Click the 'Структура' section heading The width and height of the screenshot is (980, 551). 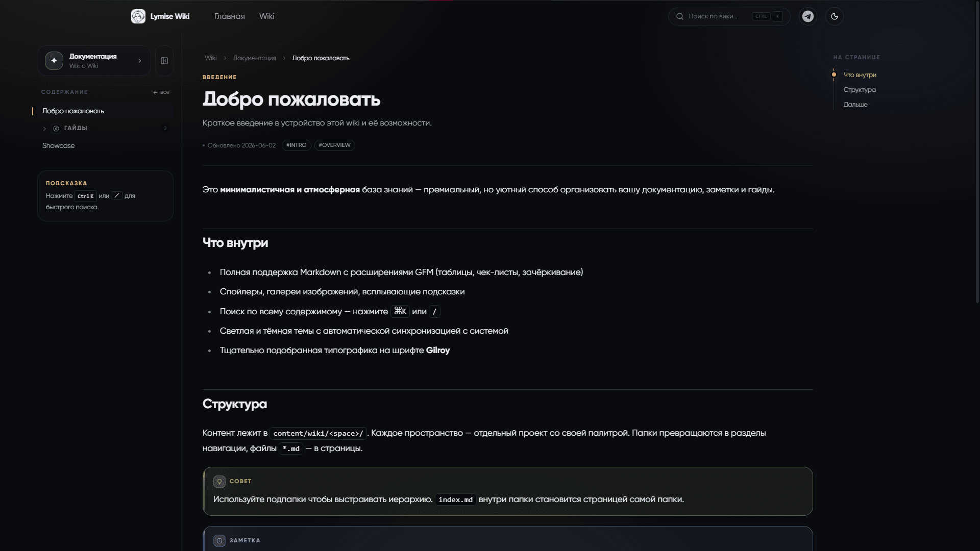click(x=234, y=404)
